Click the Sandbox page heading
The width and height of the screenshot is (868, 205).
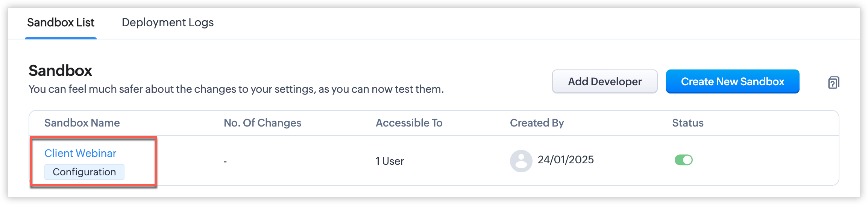coord(60,71)
